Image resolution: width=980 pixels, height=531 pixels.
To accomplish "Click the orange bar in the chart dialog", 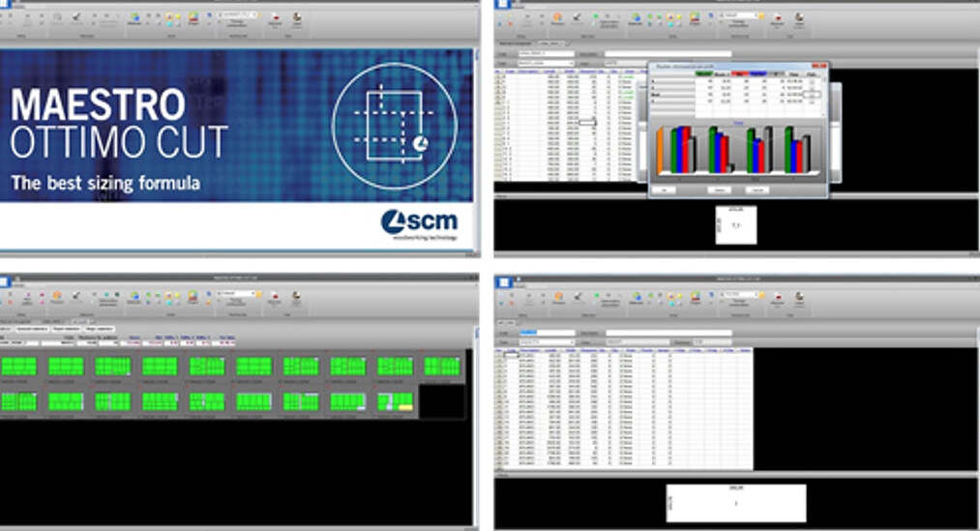I will (660, 151).
